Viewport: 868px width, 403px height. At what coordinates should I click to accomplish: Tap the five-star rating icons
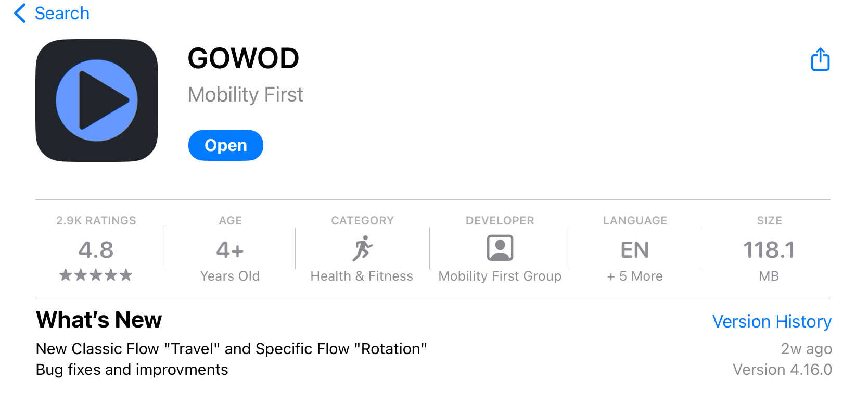click(x=96, y=275)
